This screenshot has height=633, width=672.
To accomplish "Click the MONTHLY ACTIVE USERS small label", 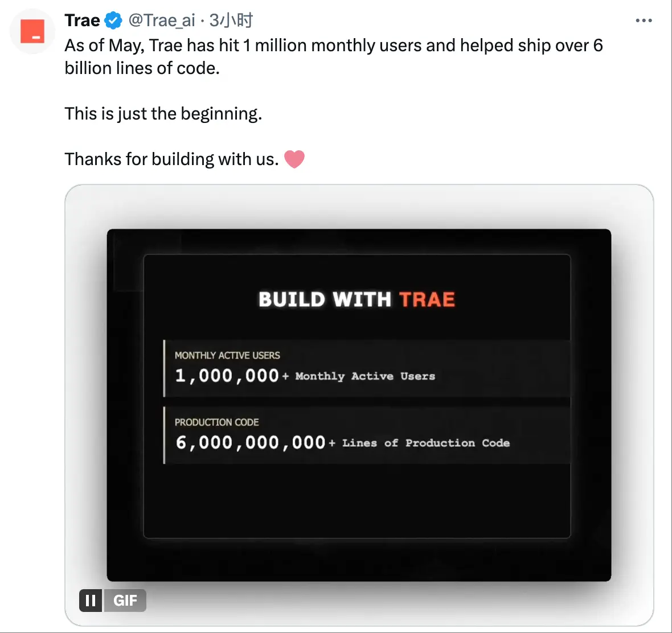I will click(227, 355).
